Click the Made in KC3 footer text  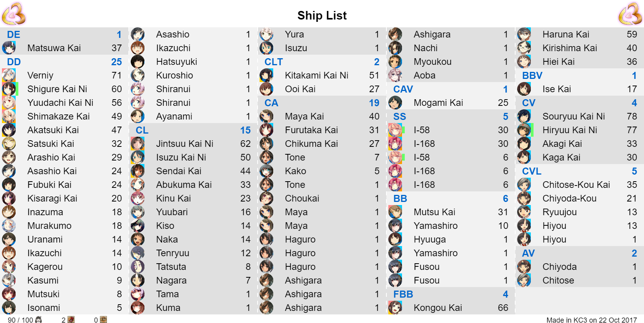[x=592, y=320]
